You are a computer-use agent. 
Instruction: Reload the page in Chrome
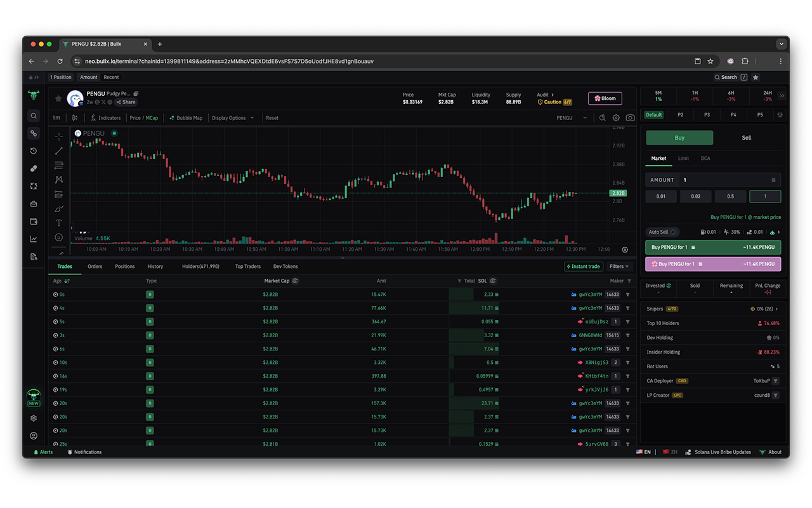(60, 62)
